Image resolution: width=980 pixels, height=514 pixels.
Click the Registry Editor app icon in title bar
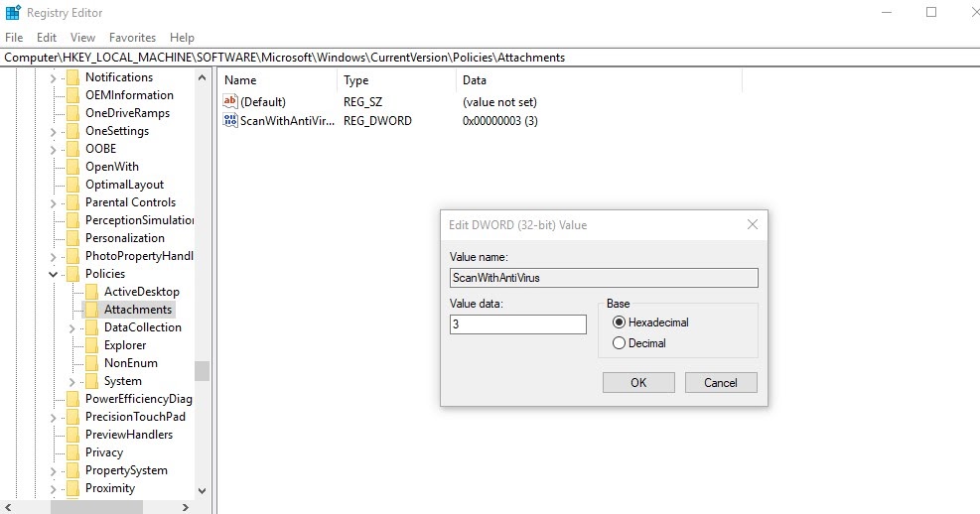click(x=13, y=13)
